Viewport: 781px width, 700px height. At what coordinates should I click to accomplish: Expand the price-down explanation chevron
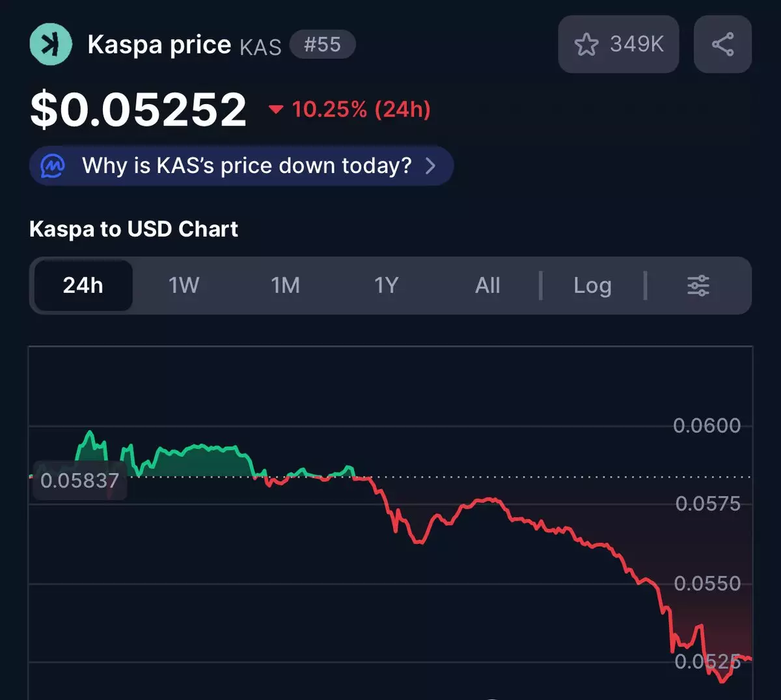click(430, 166)
